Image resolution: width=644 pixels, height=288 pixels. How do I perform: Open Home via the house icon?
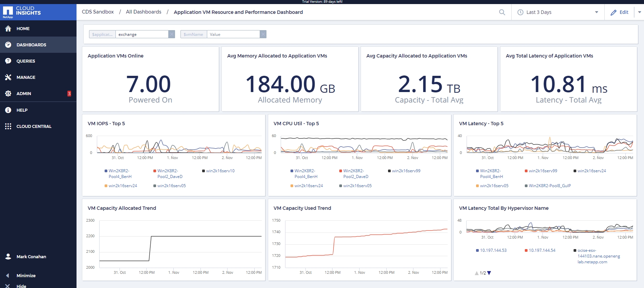tap(8, 29)
